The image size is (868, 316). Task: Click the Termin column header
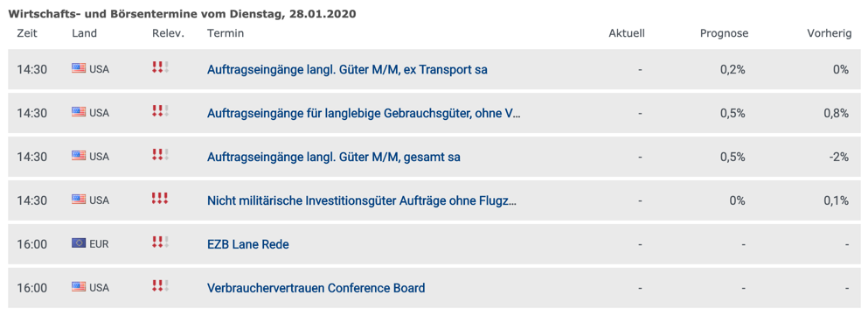[x=226, y=33]
